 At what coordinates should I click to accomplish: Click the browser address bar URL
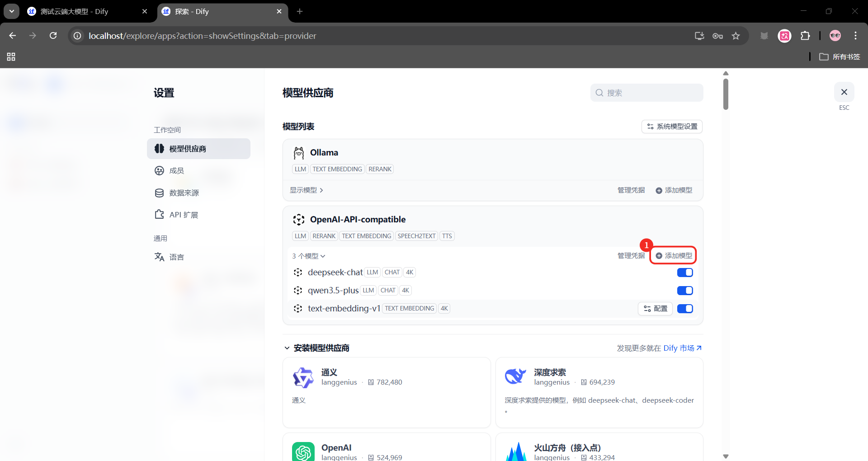[203, 36]
